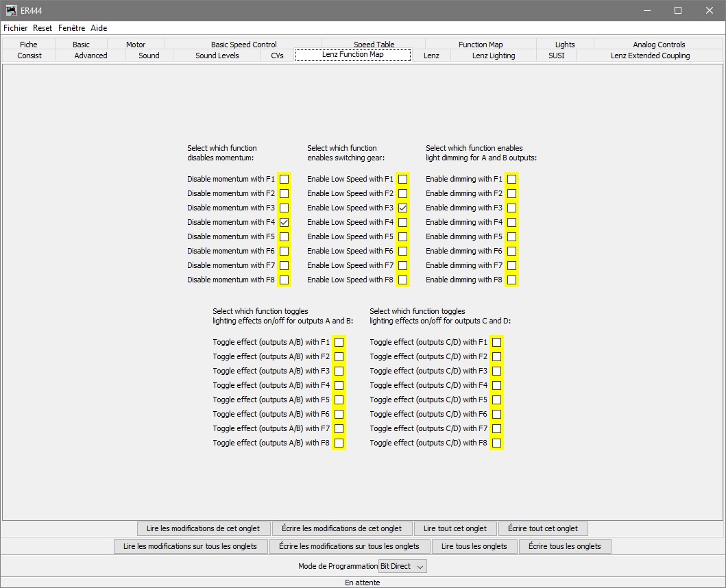Switch to the Basic tab
The width and height of the screenshot is (726, 588).
point(81,45)
